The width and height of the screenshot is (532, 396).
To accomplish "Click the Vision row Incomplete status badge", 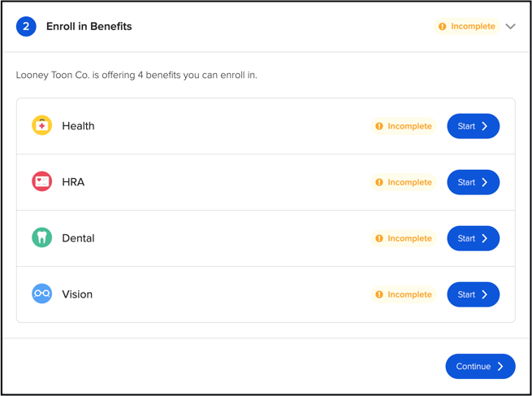I will (x=404, y=294).
